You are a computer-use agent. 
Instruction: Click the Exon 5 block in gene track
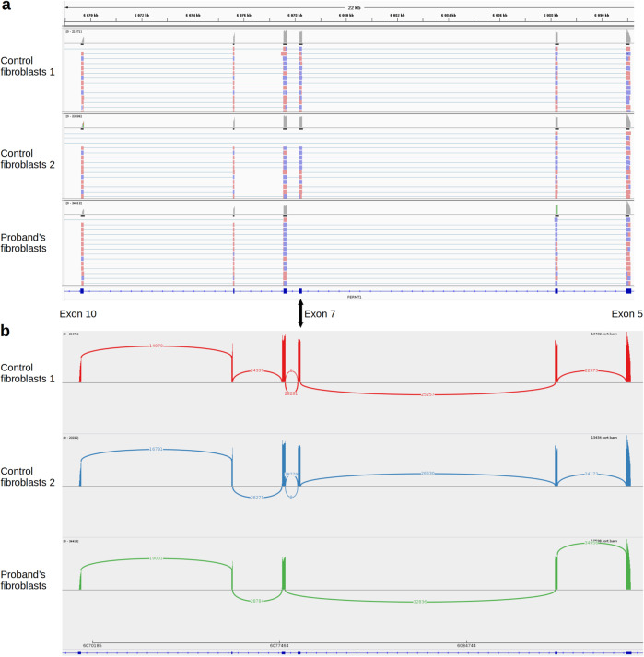point(627,291)
